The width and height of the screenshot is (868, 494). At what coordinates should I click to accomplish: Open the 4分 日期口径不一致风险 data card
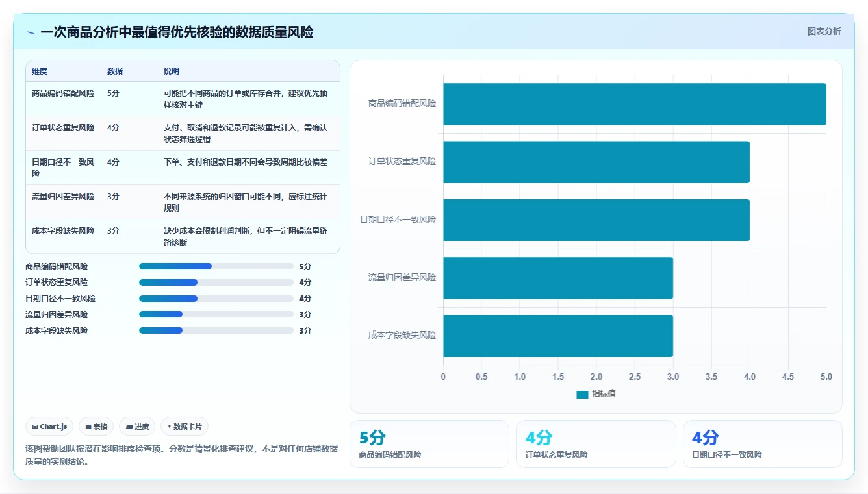763,444
